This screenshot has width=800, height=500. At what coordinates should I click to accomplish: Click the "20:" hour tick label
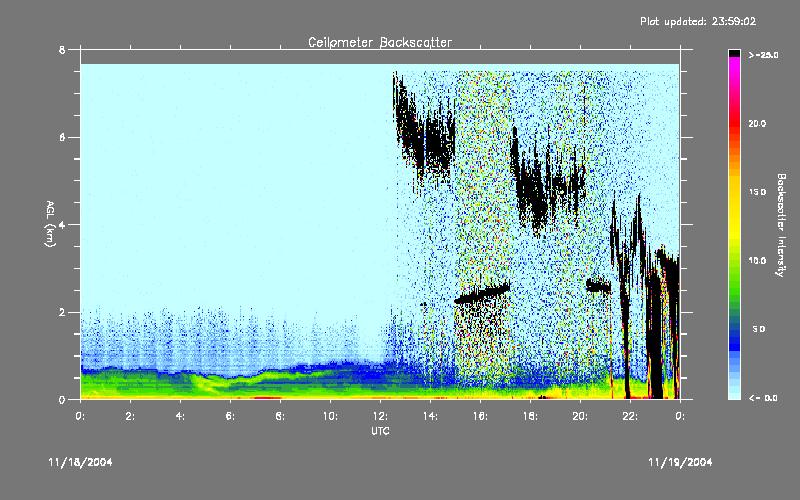point(580,416)
